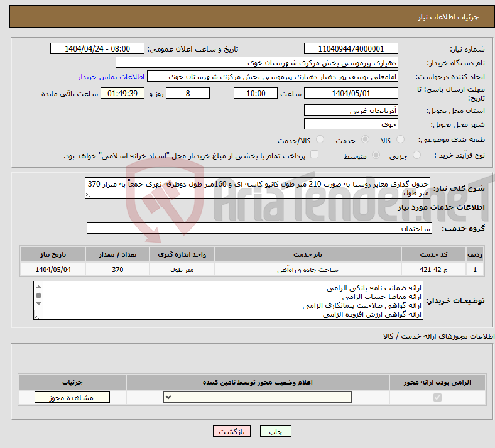
Task: Click the days remaining field showing 8
Action: pyautogui.click(x=188, y=93)
